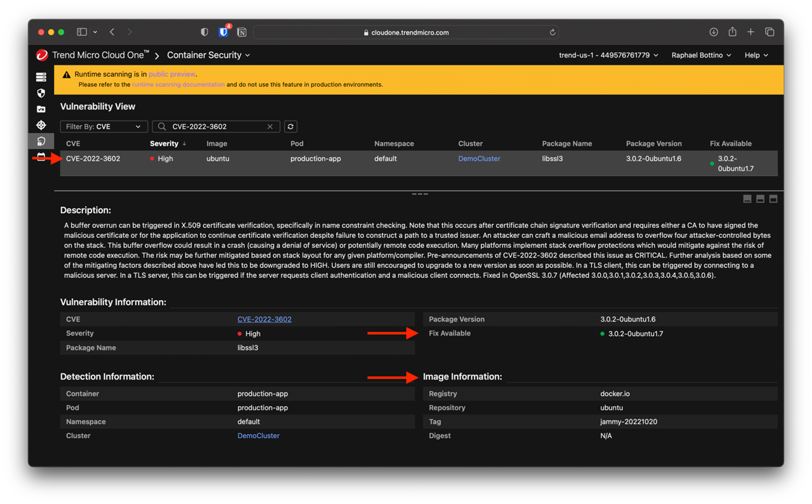812x504 pixels.
Task: Reload the page from the address bar
Action: (552, 32)
